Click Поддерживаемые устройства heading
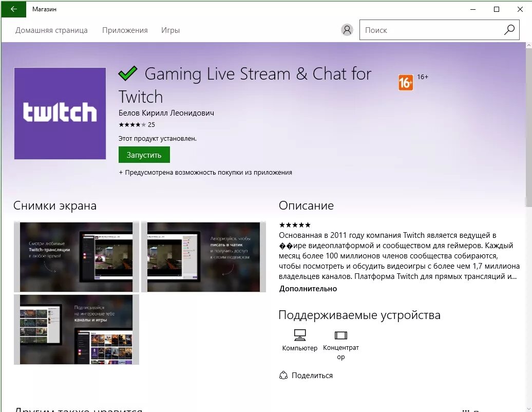The height and width of the screenshot is (412, 532). pos(359,315)
